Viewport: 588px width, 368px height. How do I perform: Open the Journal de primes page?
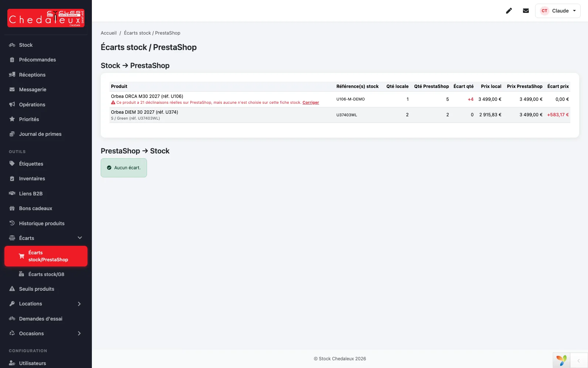pyautogui.click(x=46, y=134)
